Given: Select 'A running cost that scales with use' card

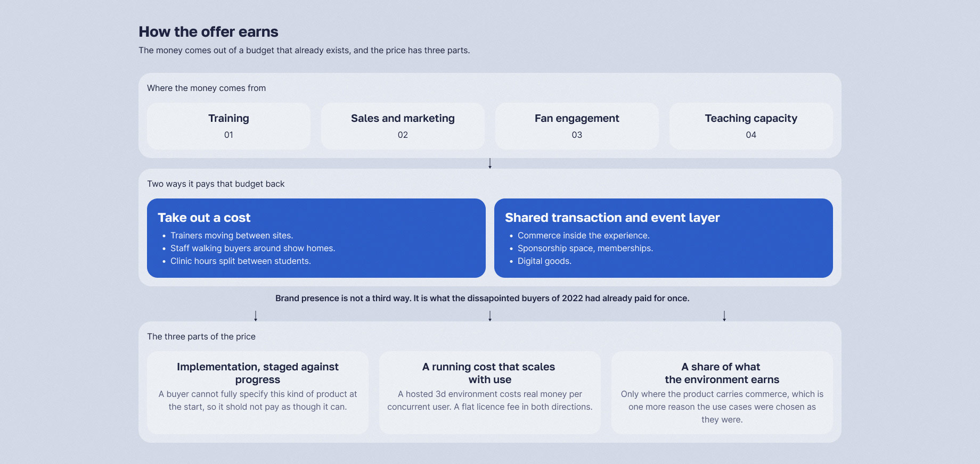Looking at the screenshot, I should coord(490,393).
